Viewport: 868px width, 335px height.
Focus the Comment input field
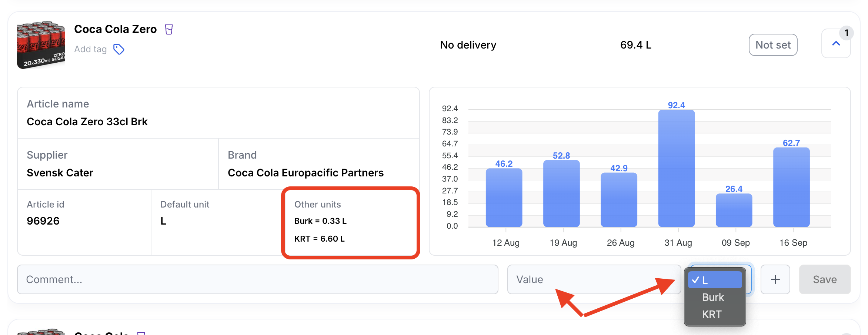(257, 279)
